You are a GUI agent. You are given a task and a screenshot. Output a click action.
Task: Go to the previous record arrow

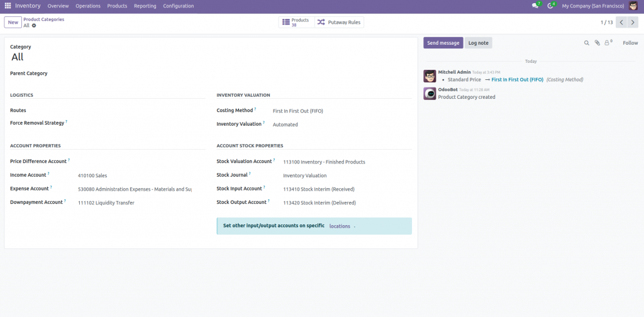point(621,22)
